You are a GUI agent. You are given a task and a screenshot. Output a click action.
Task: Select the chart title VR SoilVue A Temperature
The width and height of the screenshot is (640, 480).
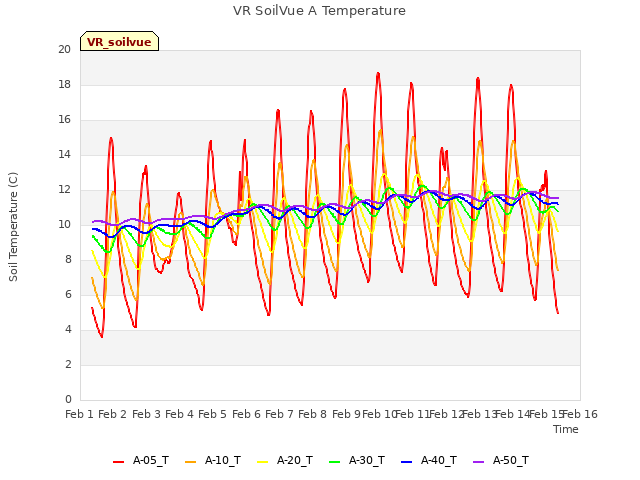tap(319, 11)
